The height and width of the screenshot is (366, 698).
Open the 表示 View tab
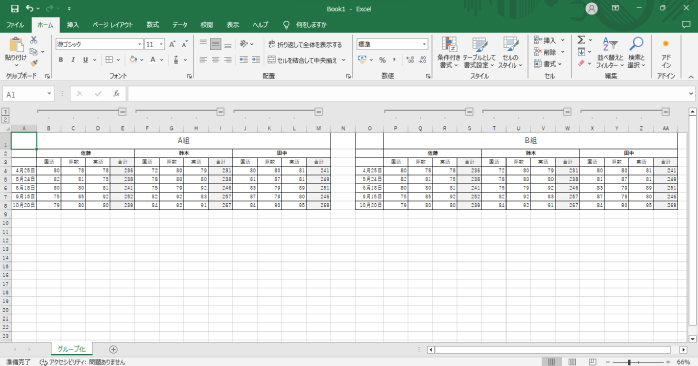(x=233, y=25)
